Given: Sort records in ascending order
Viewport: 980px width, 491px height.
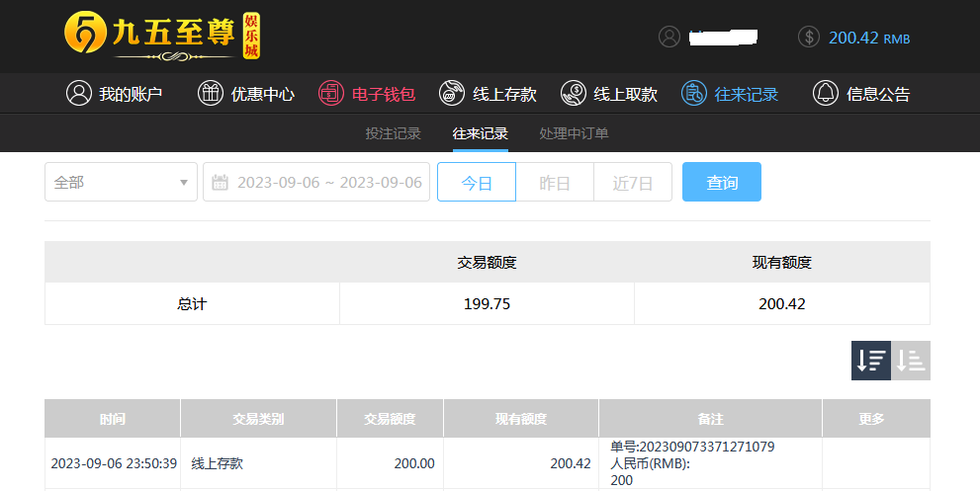Looking at the screenshot, I should click(x=911, y=361).
